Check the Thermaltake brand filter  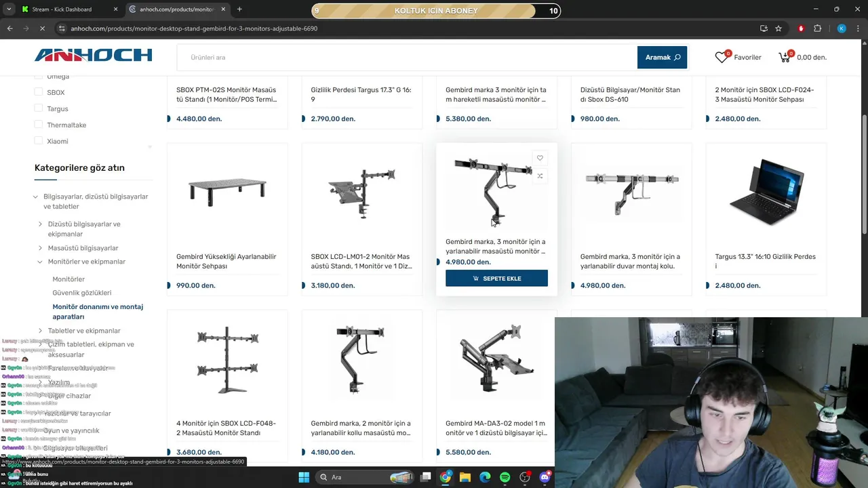pos(39,124)
